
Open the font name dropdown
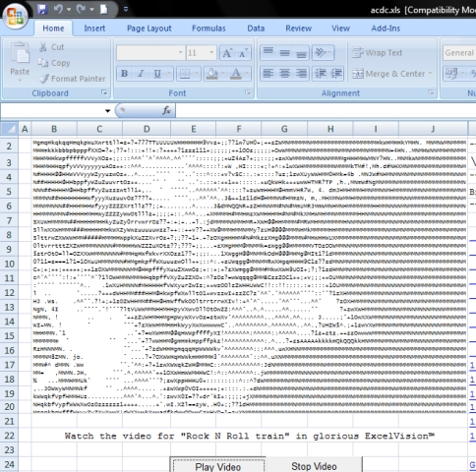pyautogui.click(x=180, y=53)
